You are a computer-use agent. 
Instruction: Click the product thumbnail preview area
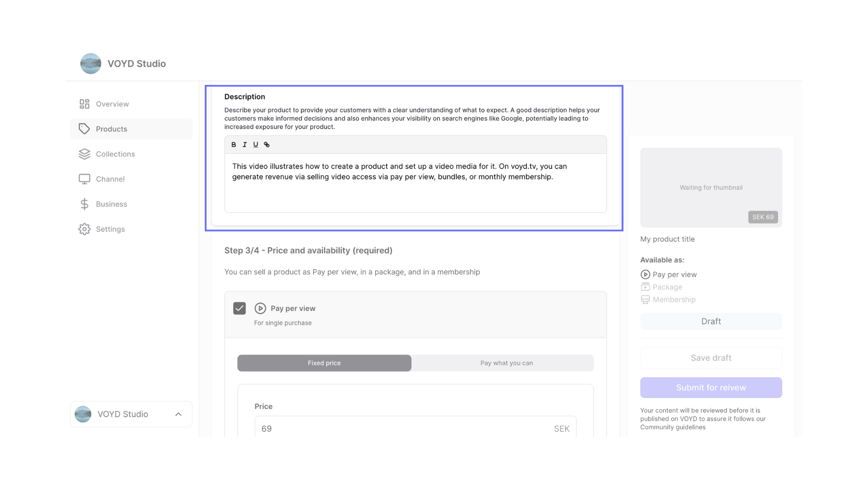[x=711, y=188]
